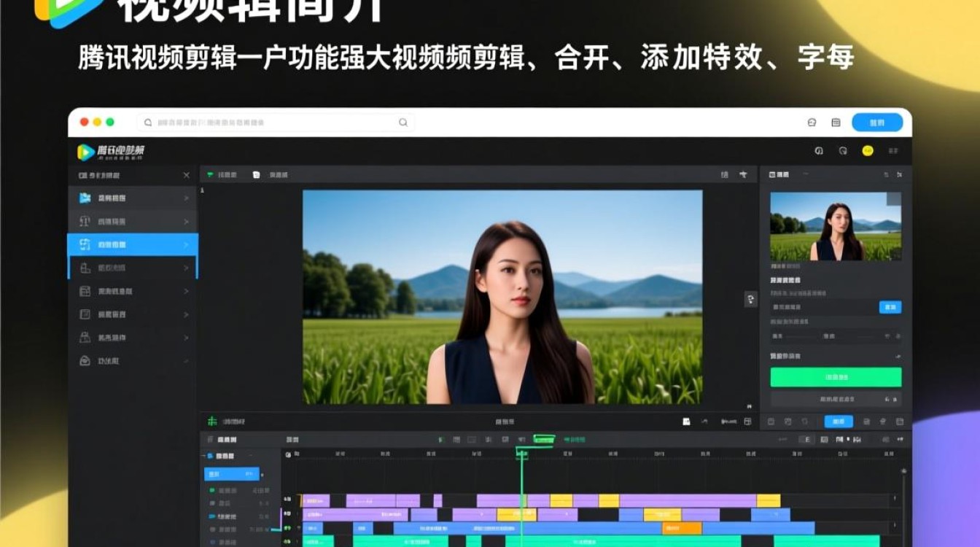Select the blue highlighted item in the timeline track list

[x=231, y=474]
